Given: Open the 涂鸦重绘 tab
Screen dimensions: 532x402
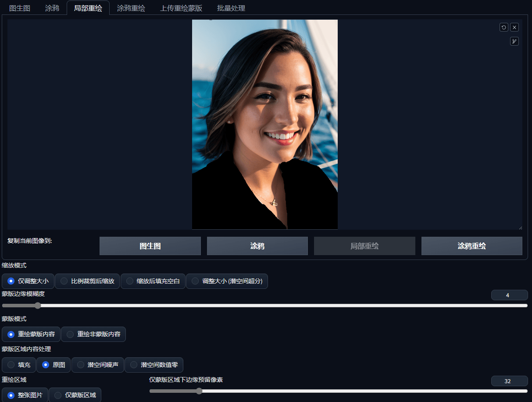Looking at the screenshot, I should point(131,8).
